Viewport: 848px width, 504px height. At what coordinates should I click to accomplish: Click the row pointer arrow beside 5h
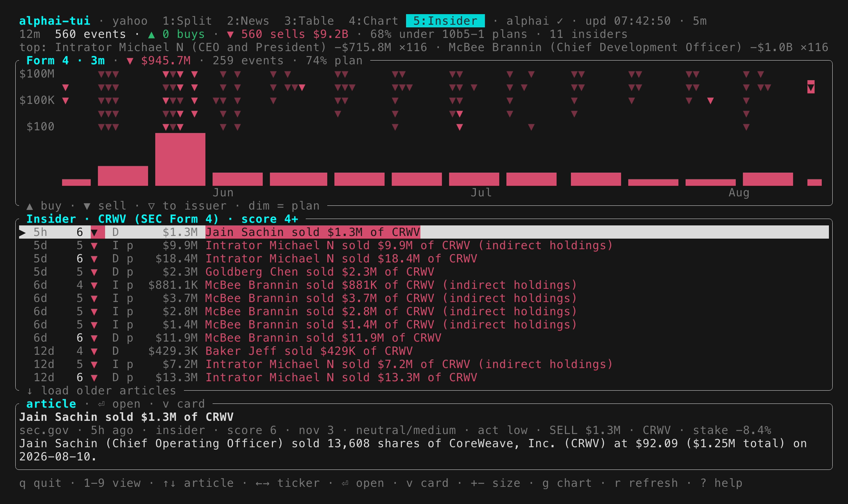[x=23, y=233]
